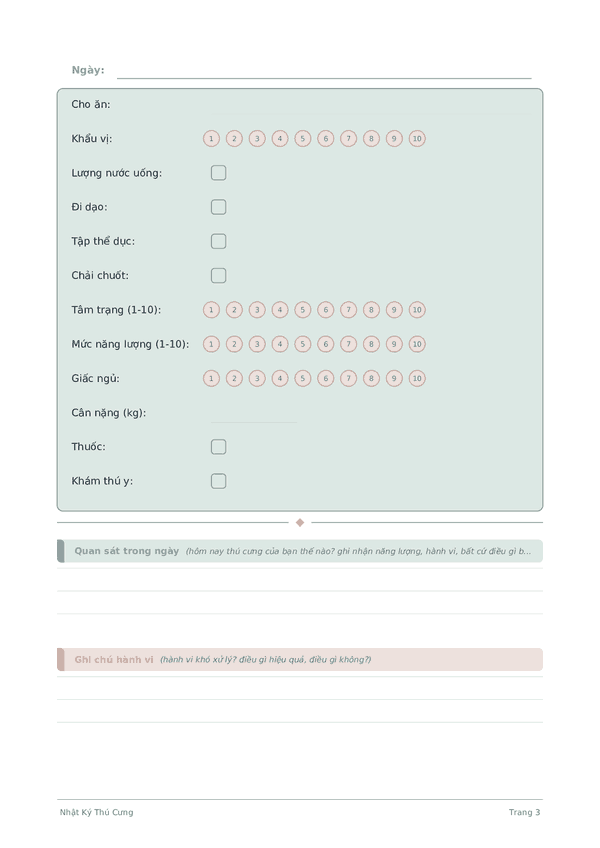The image size is (600, 848).
Task: Check the Chải chuốt box
Action: [218, 275]
